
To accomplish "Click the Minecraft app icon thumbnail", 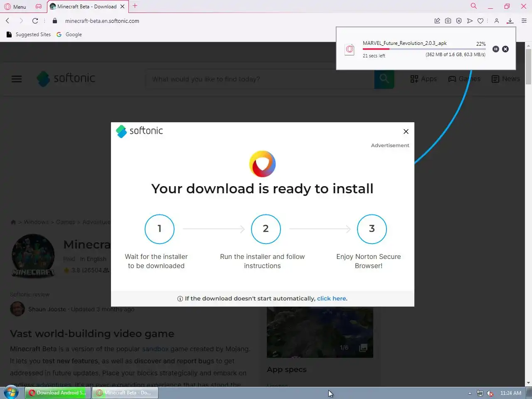I will click(x=33, y=256).
